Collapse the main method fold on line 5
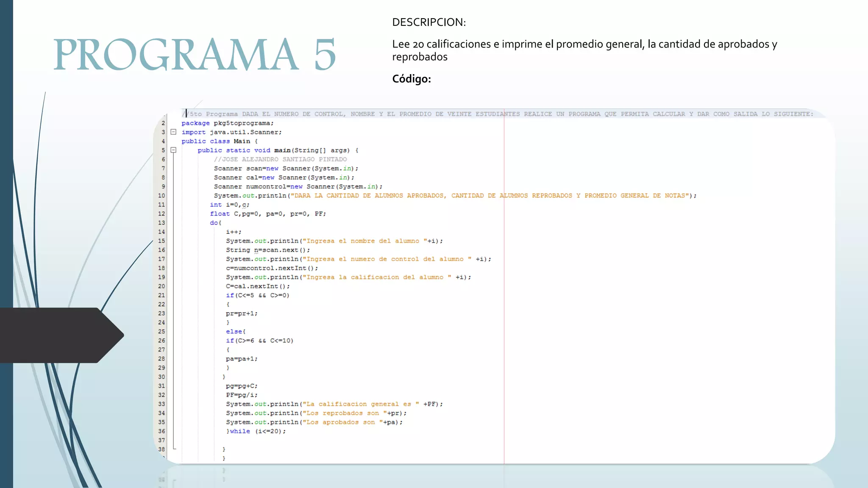868x488 pixels. tap(173, 150)
